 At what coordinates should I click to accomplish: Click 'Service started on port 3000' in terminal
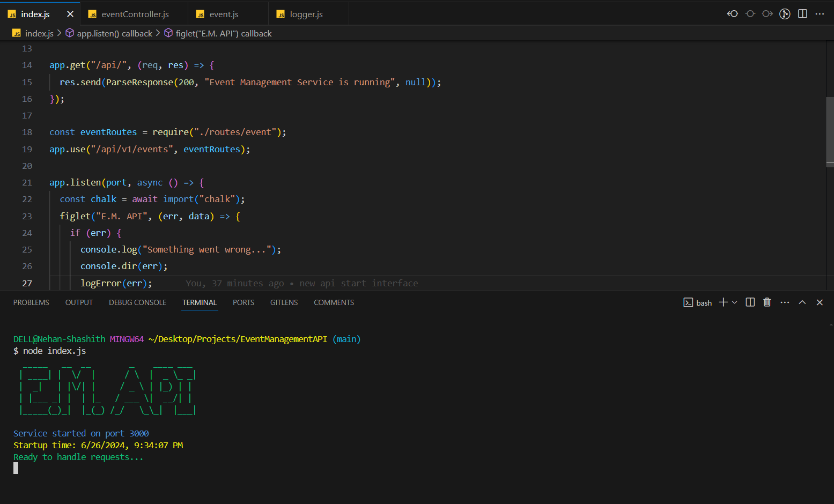click(81, 433)
